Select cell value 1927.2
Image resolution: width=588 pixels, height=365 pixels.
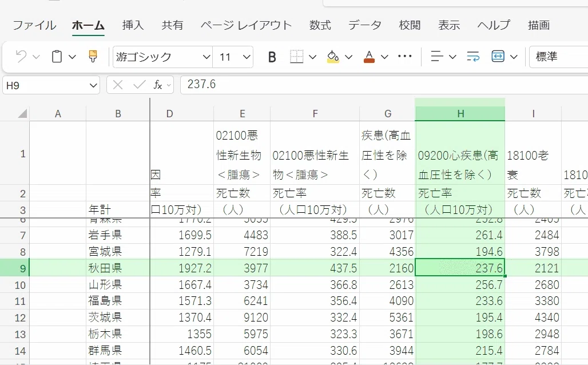182,268
